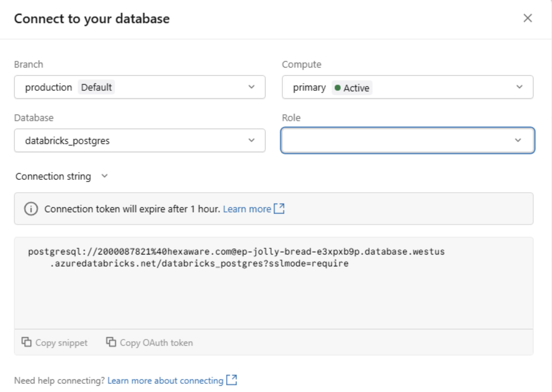Click the Branch dropdown chevron arrow

point(252,87)
